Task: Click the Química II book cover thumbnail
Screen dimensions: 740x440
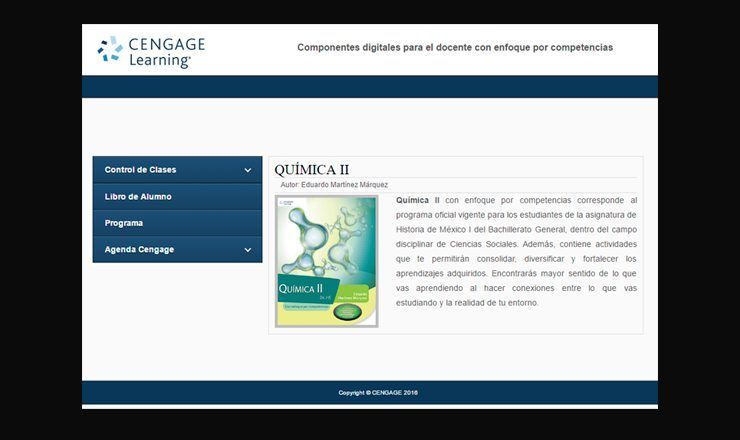Action: point(327,261)
